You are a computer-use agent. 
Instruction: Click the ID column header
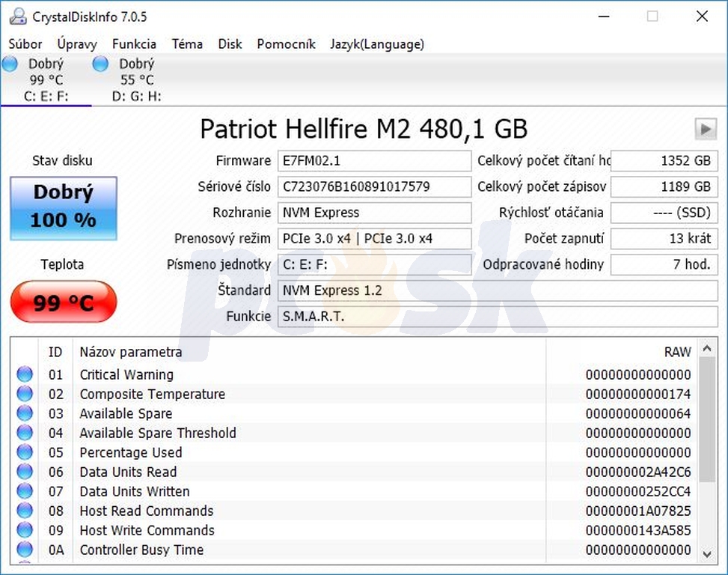coord(55,352)
